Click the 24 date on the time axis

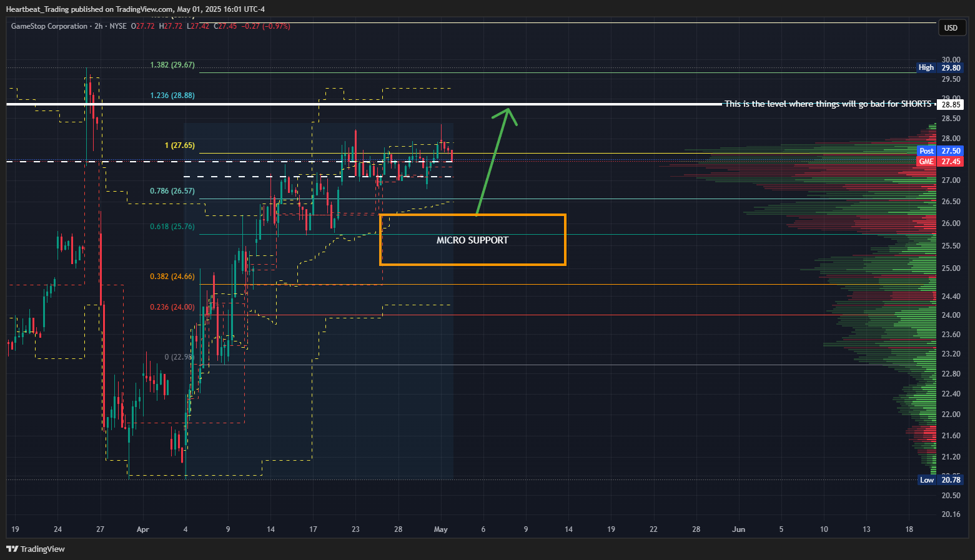[58, 529]
